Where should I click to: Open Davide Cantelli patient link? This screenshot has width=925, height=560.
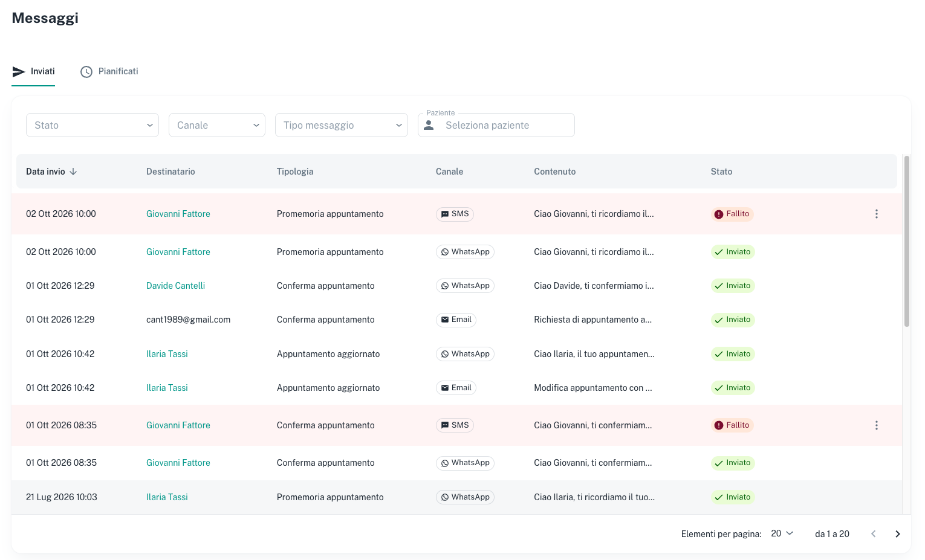pos(175,286)
